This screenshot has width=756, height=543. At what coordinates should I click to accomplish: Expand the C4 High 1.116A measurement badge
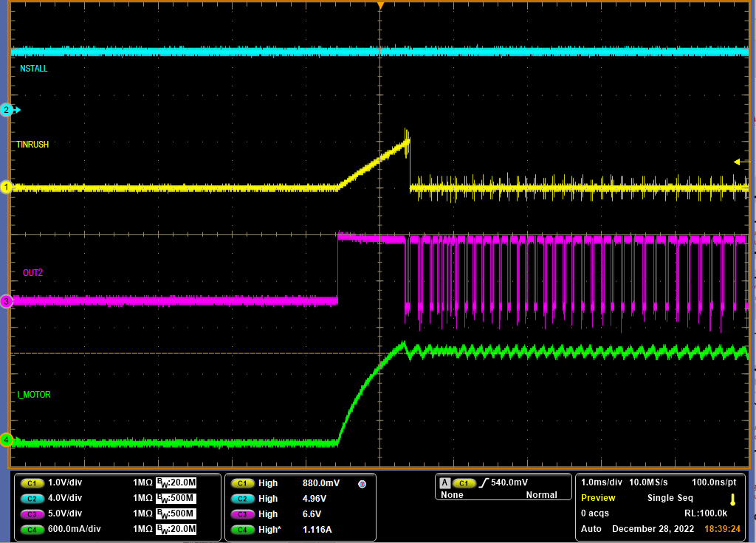(x=295, y=529)
